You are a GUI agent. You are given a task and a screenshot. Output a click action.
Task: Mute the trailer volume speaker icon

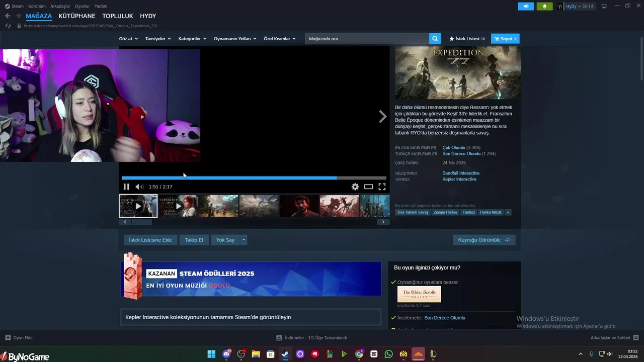point(139,187)
